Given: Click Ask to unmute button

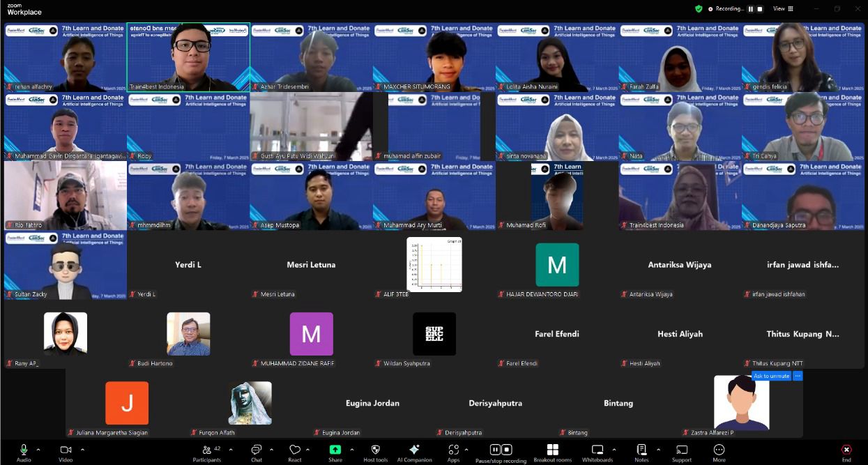Looking at the screenshot, I should point(770,376).
